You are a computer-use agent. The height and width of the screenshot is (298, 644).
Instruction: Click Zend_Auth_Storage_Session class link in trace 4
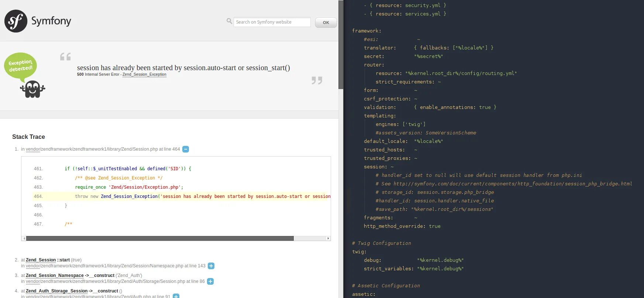(57, 291)
